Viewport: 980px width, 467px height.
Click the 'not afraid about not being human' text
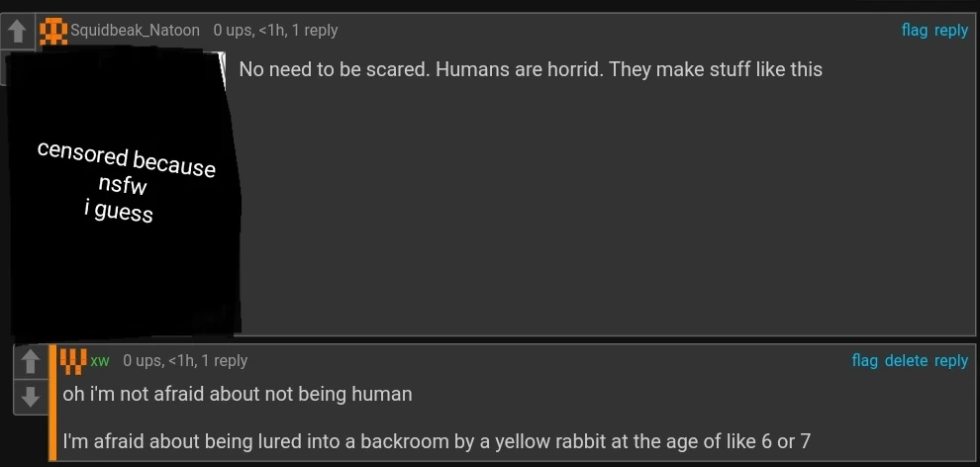point(238,394)
